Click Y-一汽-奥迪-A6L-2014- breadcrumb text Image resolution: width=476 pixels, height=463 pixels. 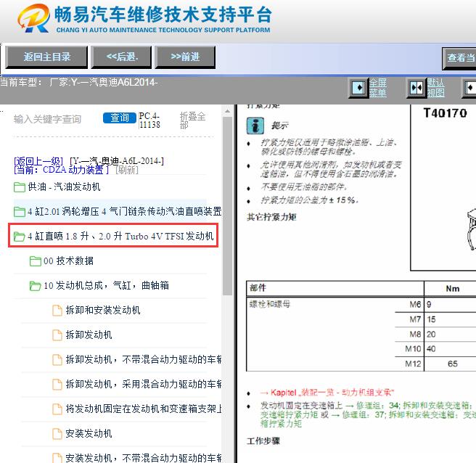[x=117, y=161]
